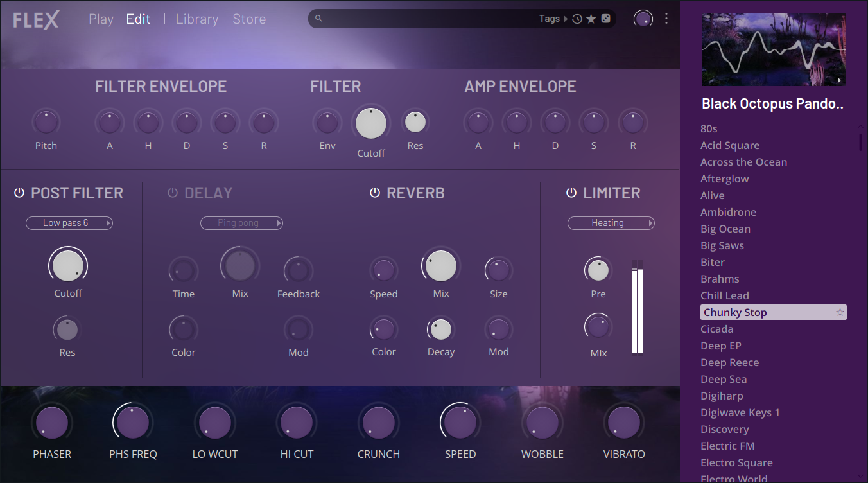The width and height of the screenshot is (868, 483).
Task: Click the Amp Envelope S knob
Action: pyautogui.click(x=594, y=122)
